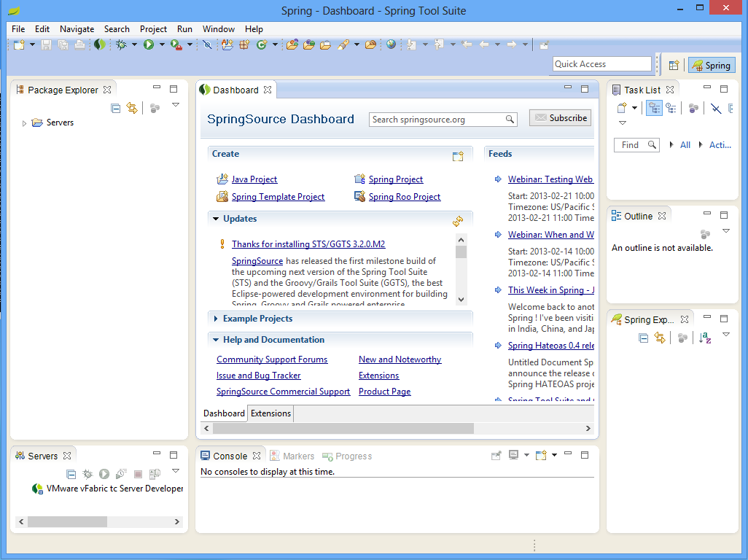Click Collapse All in Package Explorer

115,108
